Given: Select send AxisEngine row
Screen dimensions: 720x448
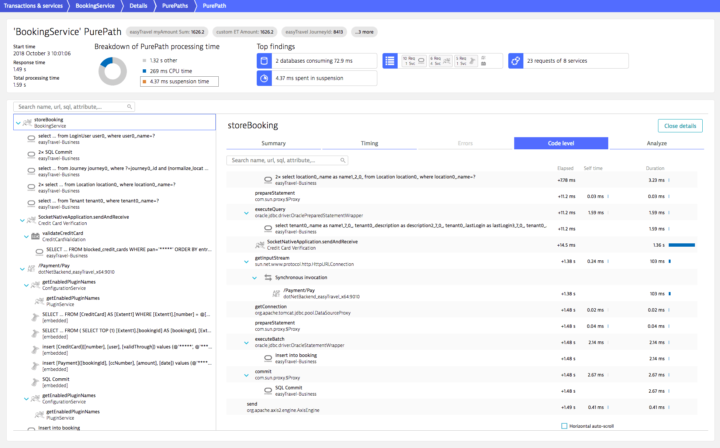Looking at the screenshot, I should pos(461,407).
